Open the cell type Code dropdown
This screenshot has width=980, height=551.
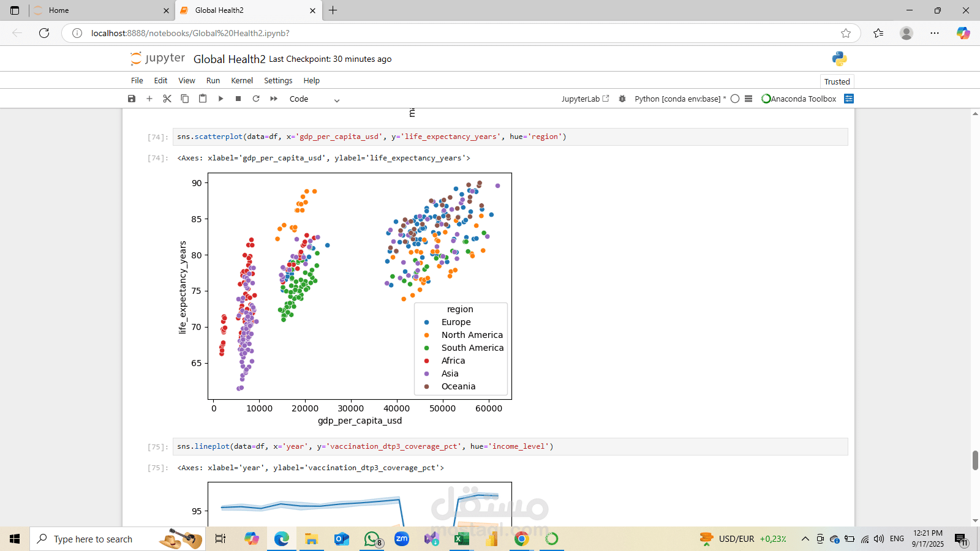coord(314,99)
